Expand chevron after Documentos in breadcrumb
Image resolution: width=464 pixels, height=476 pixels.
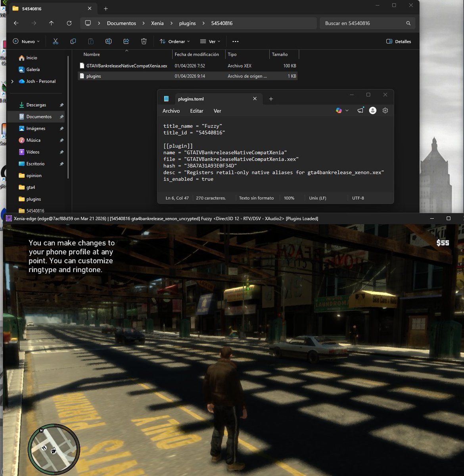143,23
